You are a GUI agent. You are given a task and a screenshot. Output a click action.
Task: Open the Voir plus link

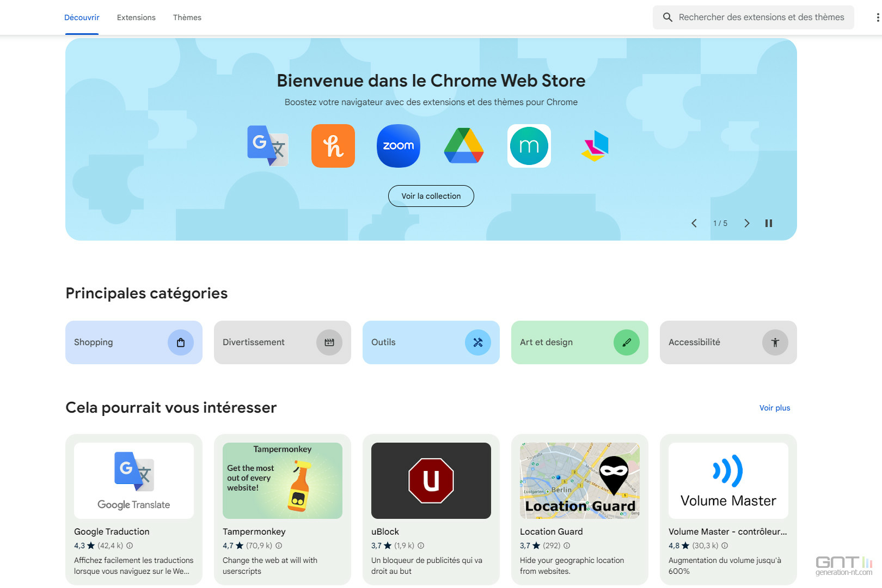click(775, 408)
